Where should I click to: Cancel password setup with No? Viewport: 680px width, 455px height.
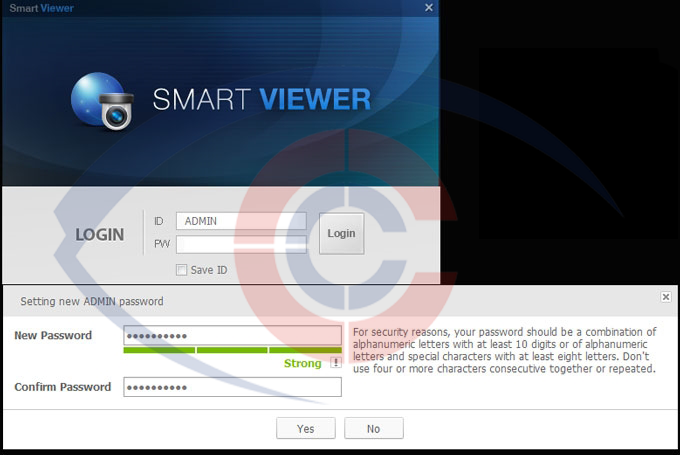tap(373, 429)
